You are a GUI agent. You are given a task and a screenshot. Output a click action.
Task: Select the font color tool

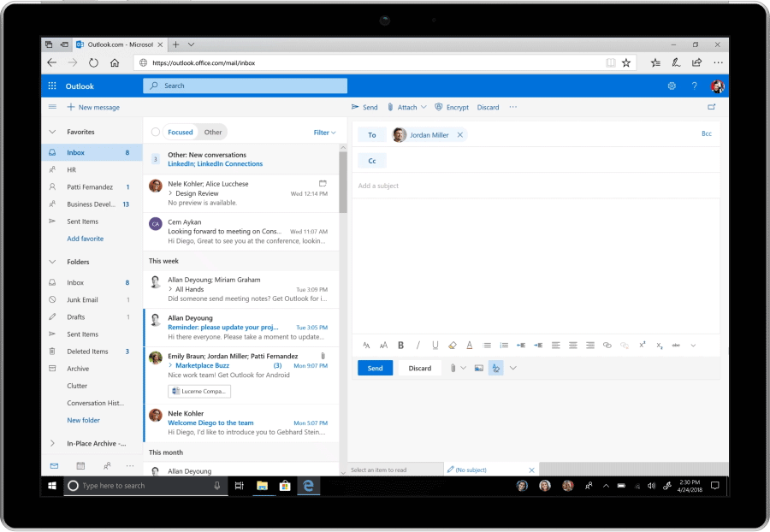(x=470, y=346)
